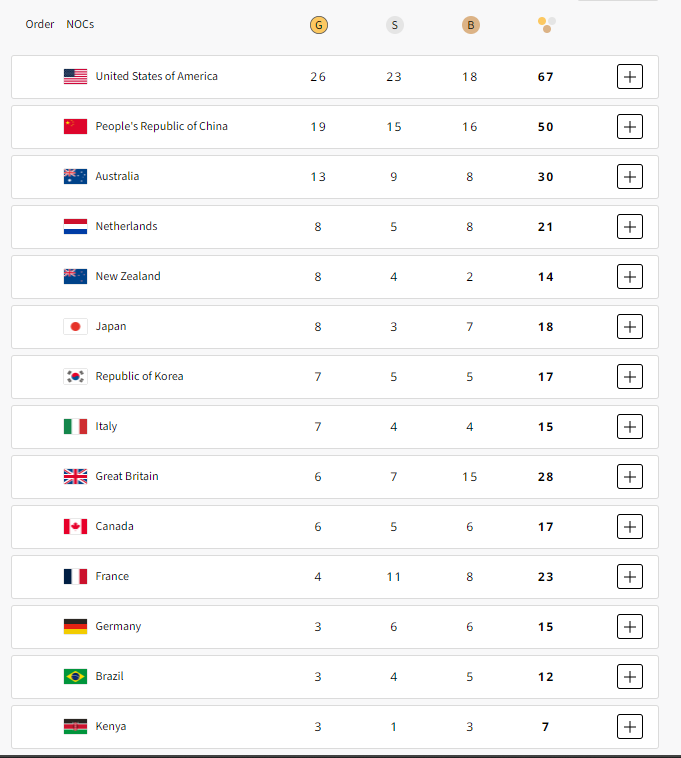Open the New Zealand country link
Viewport: 681px width, 758px height.
128,276
